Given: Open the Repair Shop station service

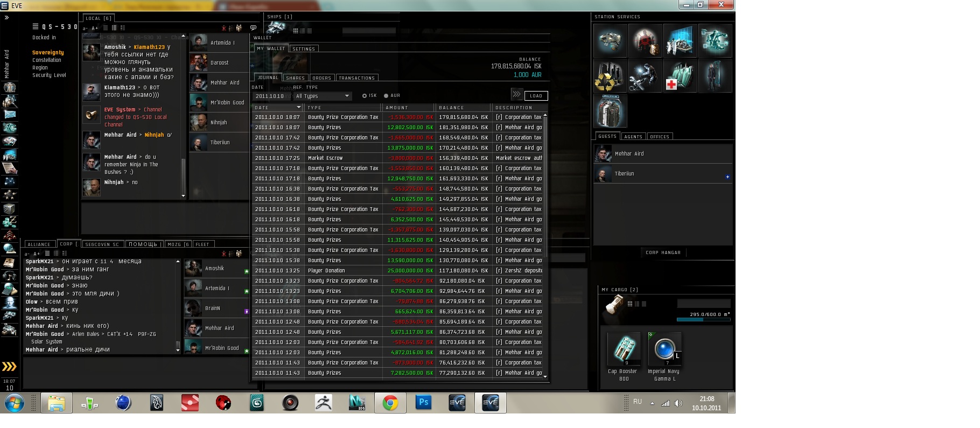Looking at the screenshot, I should click(x=645, y=76).
